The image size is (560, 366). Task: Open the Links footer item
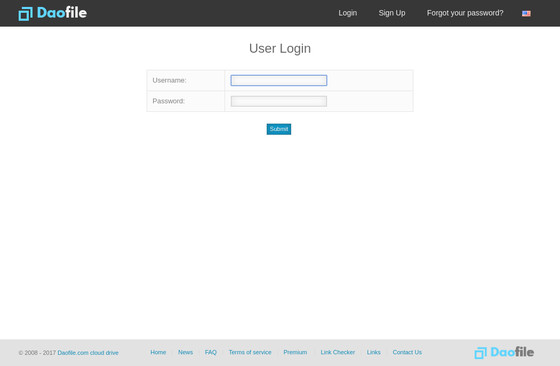click(374, 352)
